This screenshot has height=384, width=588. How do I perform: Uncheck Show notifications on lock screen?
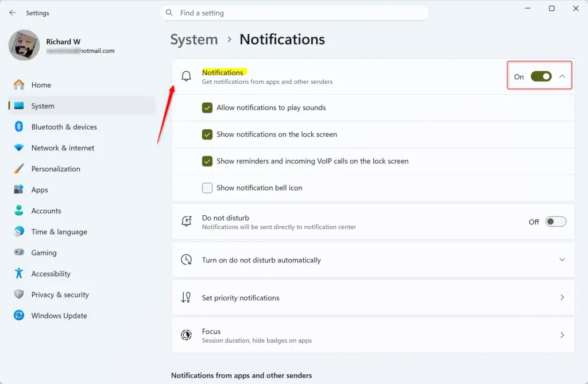pyautogui.click(x=207, y=134)
